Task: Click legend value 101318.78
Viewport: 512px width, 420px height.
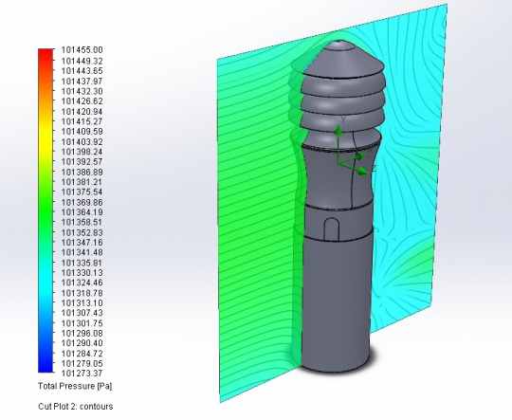Action: (x=82, y=293)
